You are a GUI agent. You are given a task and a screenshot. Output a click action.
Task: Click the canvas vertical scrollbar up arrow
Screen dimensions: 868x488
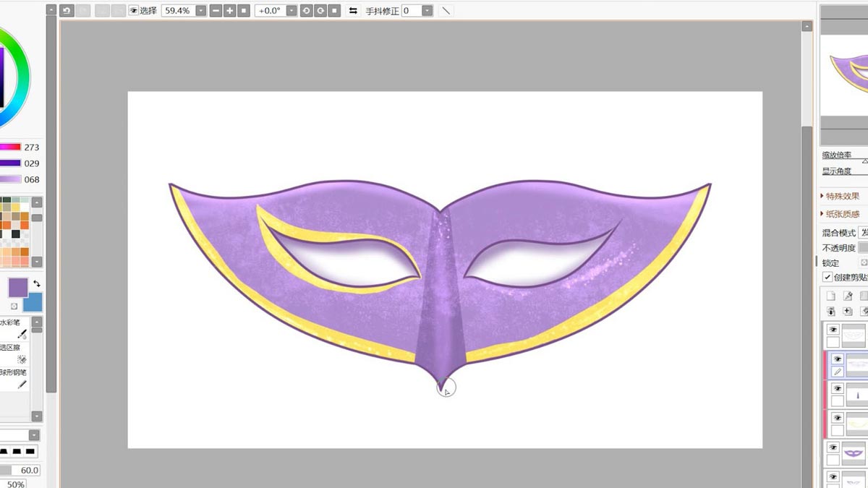807,27
